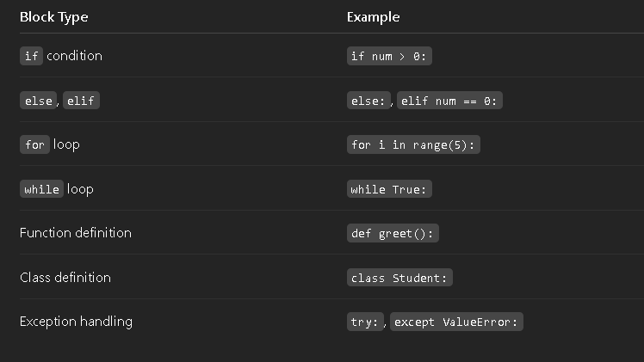644x362 pixels.
Task: Click the 'Exception handling' text
Action: click(x=76, y=322)
